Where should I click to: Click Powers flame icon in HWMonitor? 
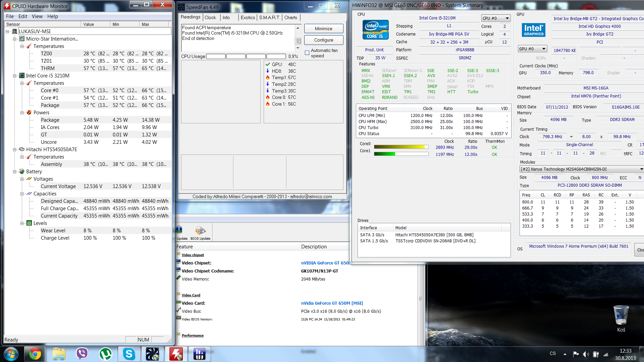[29, 112]
